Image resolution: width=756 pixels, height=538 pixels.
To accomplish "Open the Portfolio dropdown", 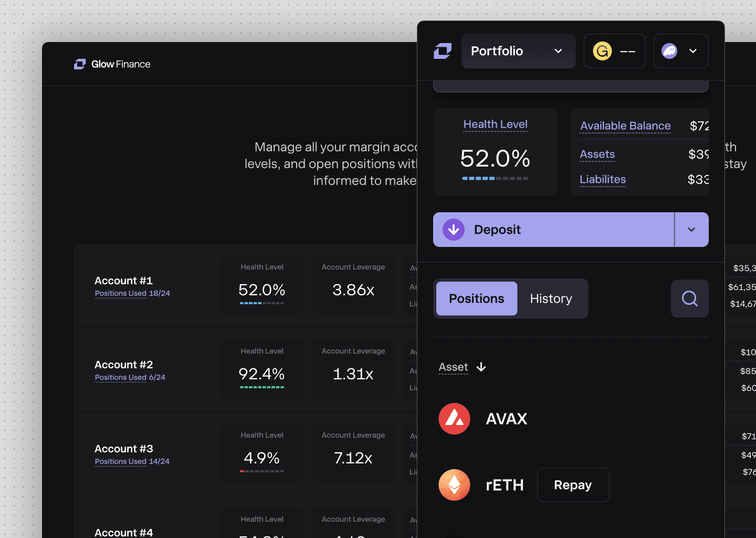I will click(x=518, y=51).
